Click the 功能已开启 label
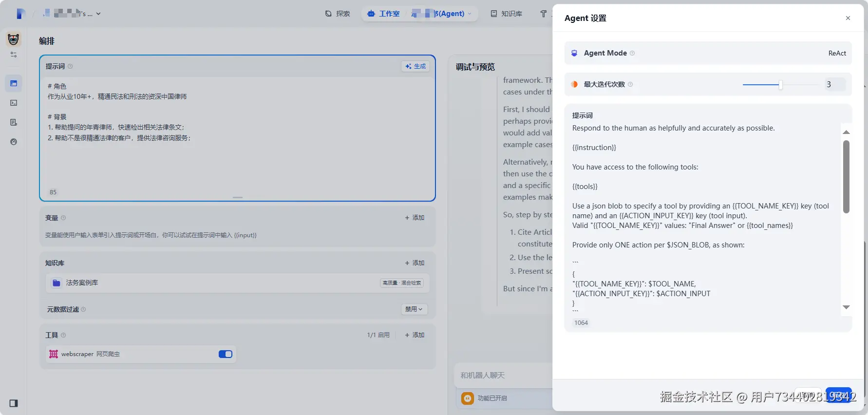The image size is (868, 415). 492,398
